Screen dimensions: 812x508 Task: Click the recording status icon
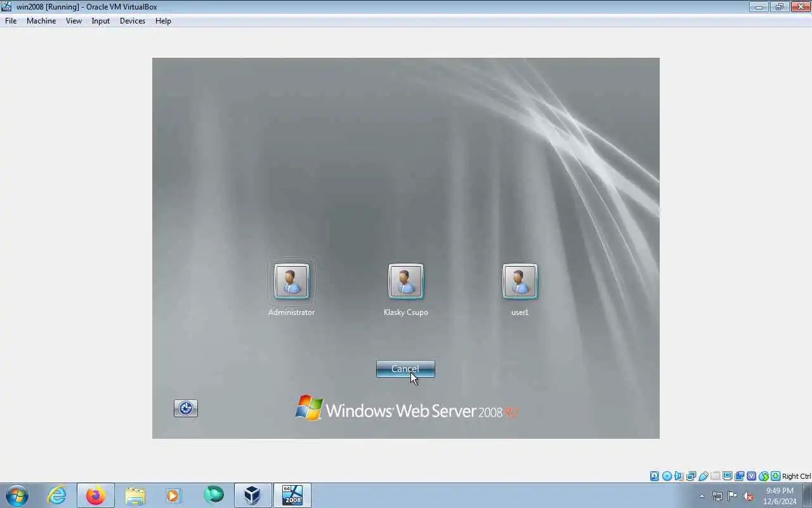[739, 476]
